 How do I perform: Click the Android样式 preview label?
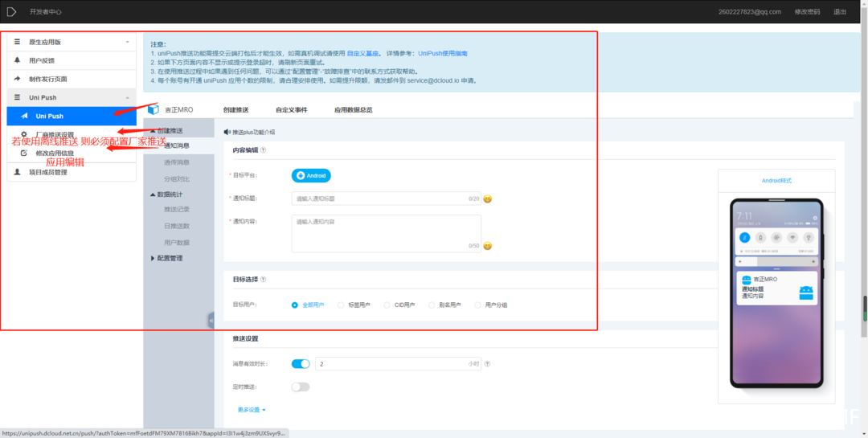click(776, 181)
